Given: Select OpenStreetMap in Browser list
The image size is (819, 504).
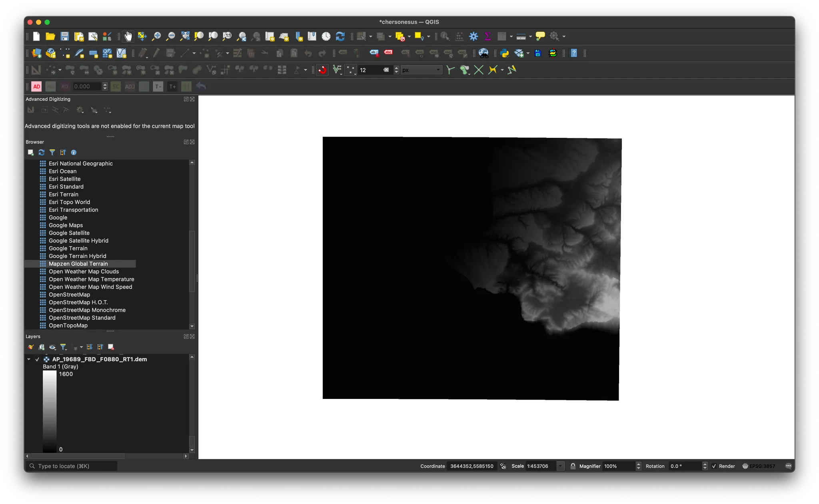Looking at the screenshot, I should [x=69, y=295].
